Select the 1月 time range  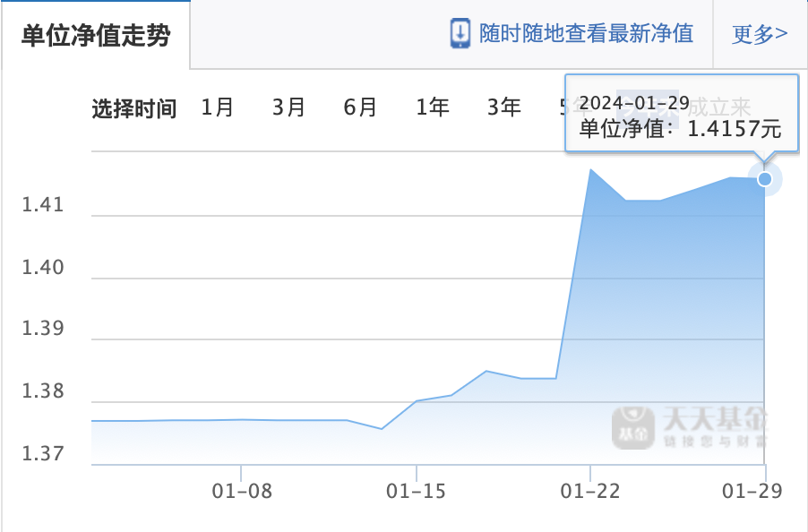click(x=218, y=107)
